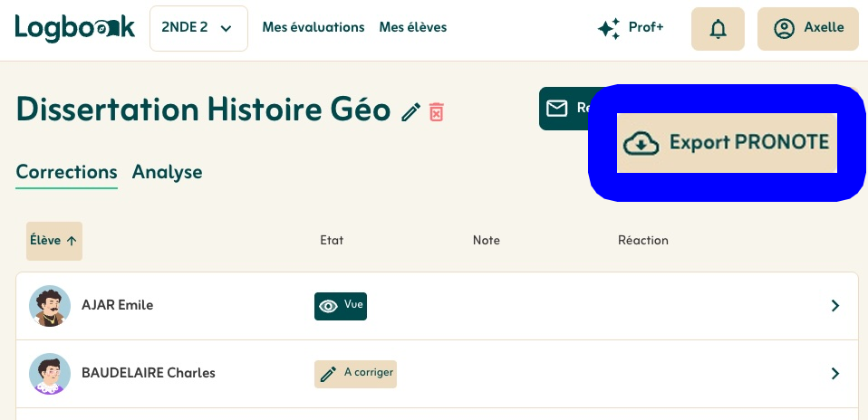Click the envelope send button

point(564,109)
